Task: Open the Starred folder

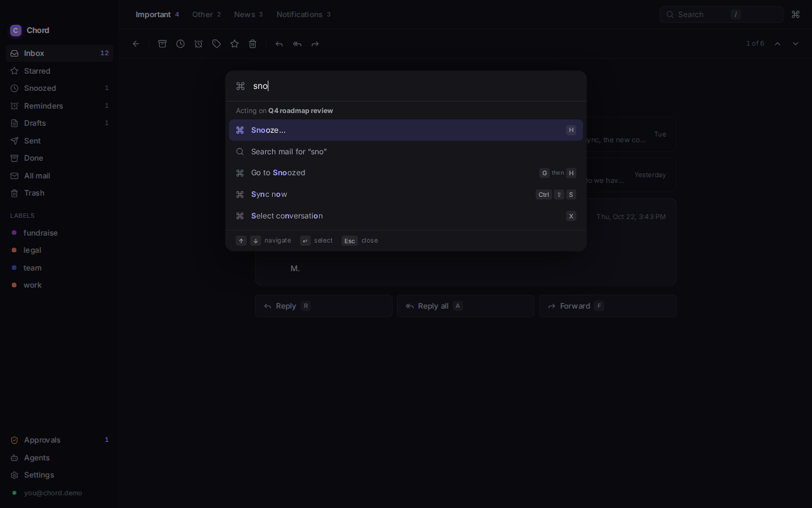Action: coord(60,71)
